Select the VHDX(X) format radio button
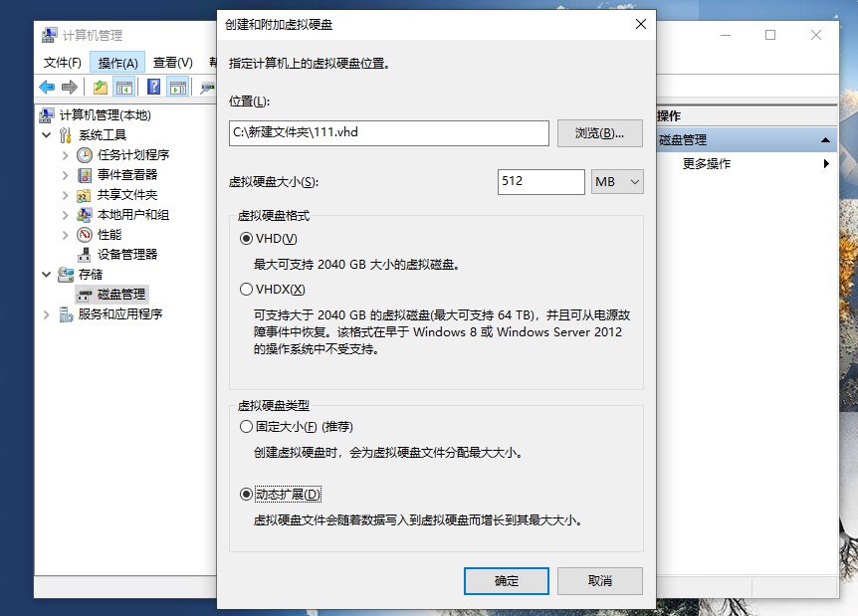This screenshot has height=616, width=858. click(246, 290)
